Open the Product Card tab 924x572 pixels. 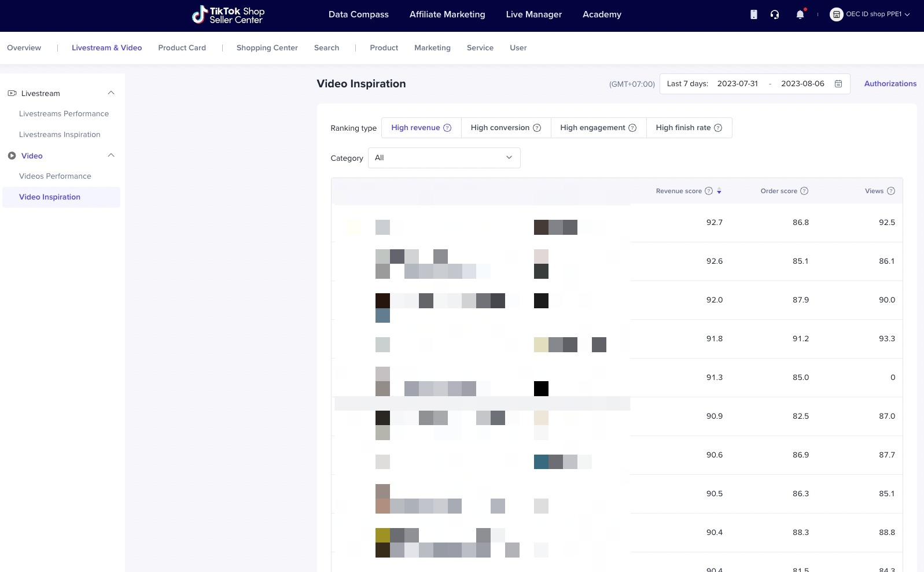click(x=182, y=48)
